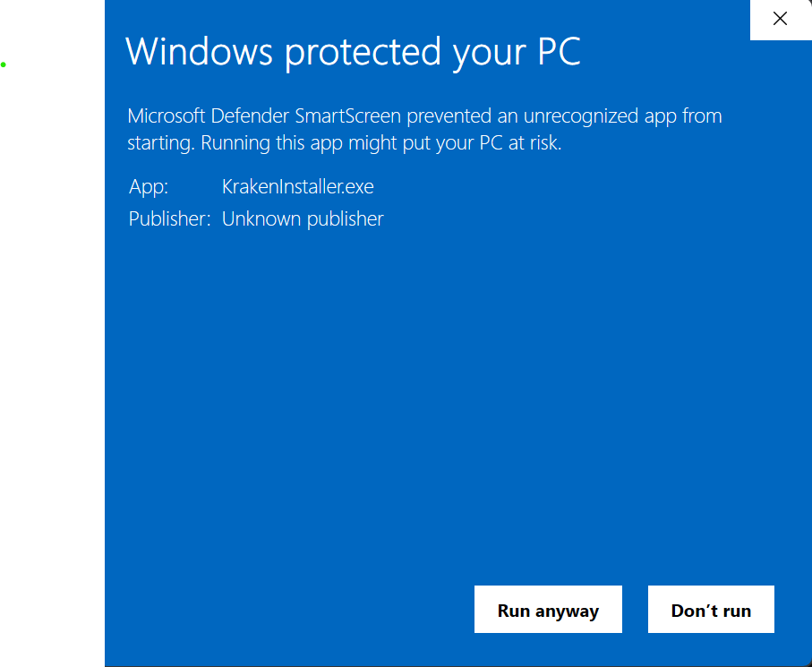
Task: Click the 'Publisher:' label
Action: point(169,218)
